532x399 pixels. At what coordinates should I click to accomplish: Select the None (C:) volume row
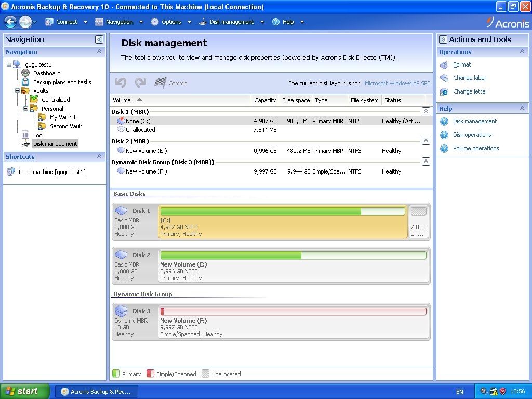click(271, 121)
